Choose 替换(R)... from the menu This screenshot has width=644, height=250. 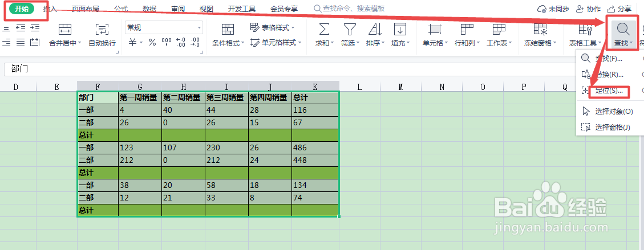(x=608, y=75)
